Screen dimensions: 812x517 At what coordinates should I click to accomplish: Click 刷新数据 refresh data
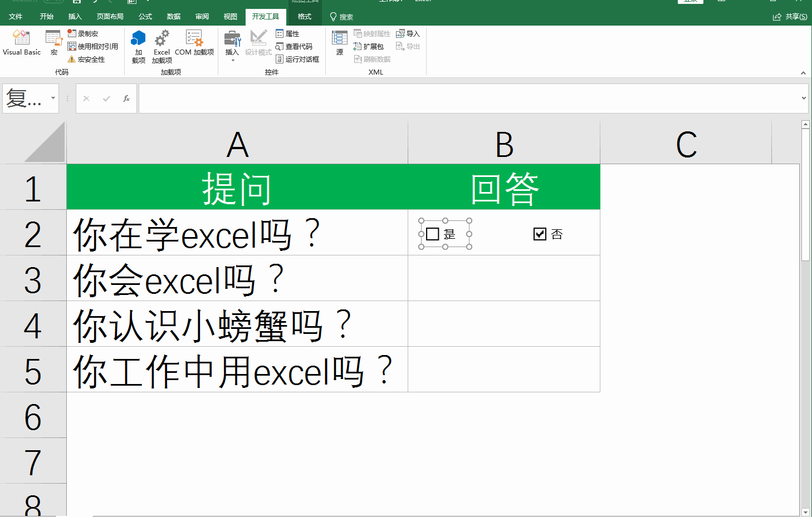click(372, 59)
